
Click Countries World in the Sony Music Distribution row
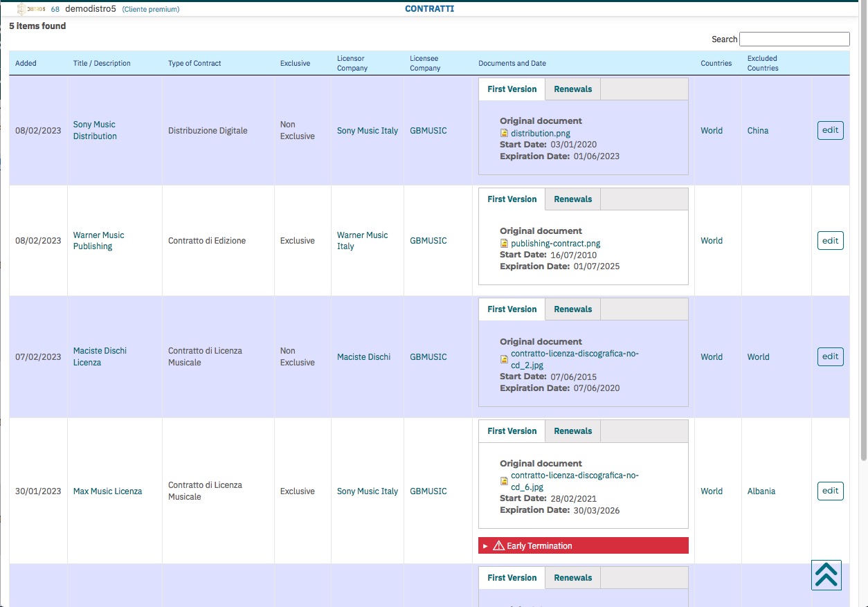point(712,131)
